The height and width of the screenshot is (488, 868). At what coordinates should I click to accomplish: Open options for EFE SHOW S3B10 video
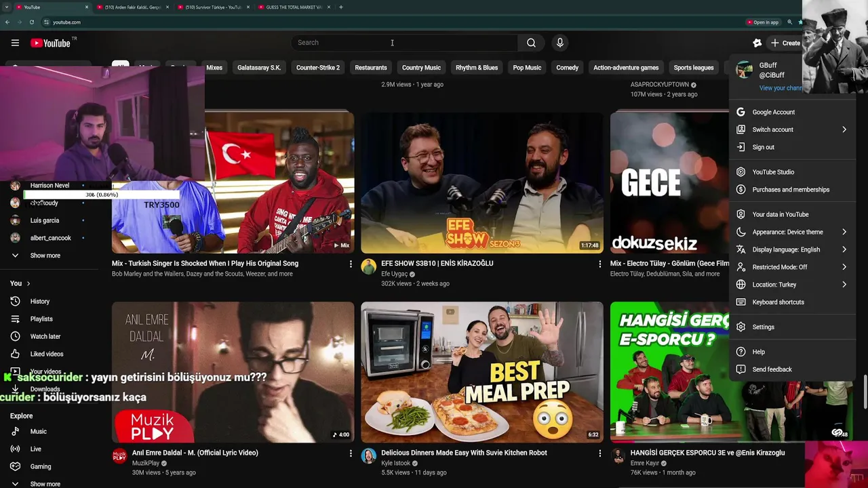point(599,264)
